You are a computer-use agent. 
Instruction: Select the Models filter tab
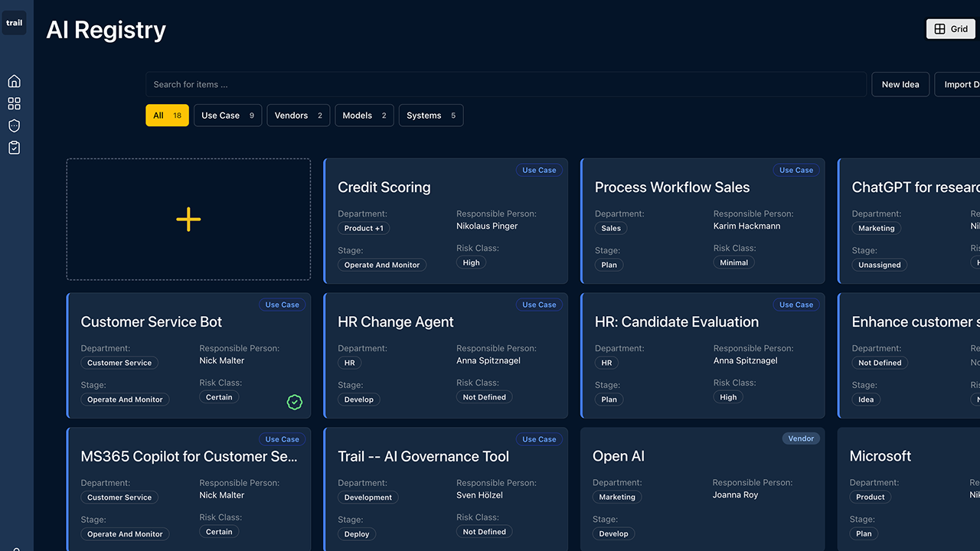click(x=364, y=116)
